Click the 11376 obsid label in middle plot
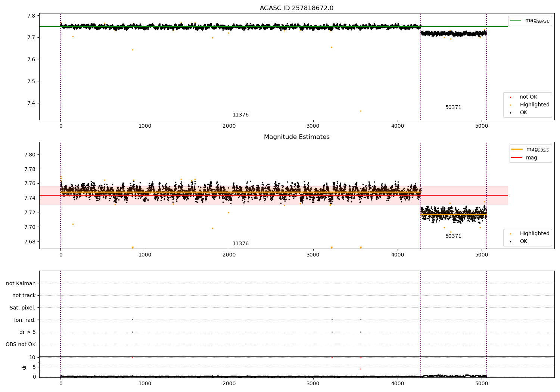The width and height of the screenshot is (560, 392). 240,244
